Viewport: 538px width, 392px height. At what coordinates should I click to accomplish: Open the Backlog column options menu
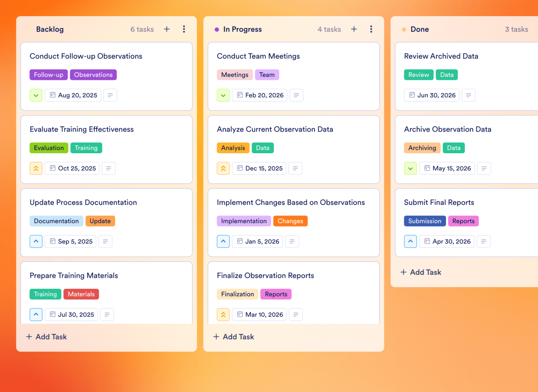[x=184, y=29]
